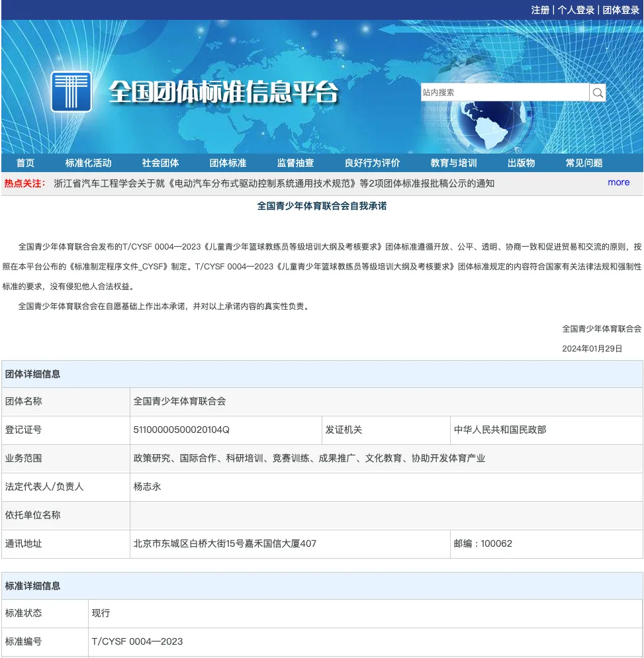Open the 社会团体 menu item
This screenshot has width=644, height=658.
[x=160, y=163]
